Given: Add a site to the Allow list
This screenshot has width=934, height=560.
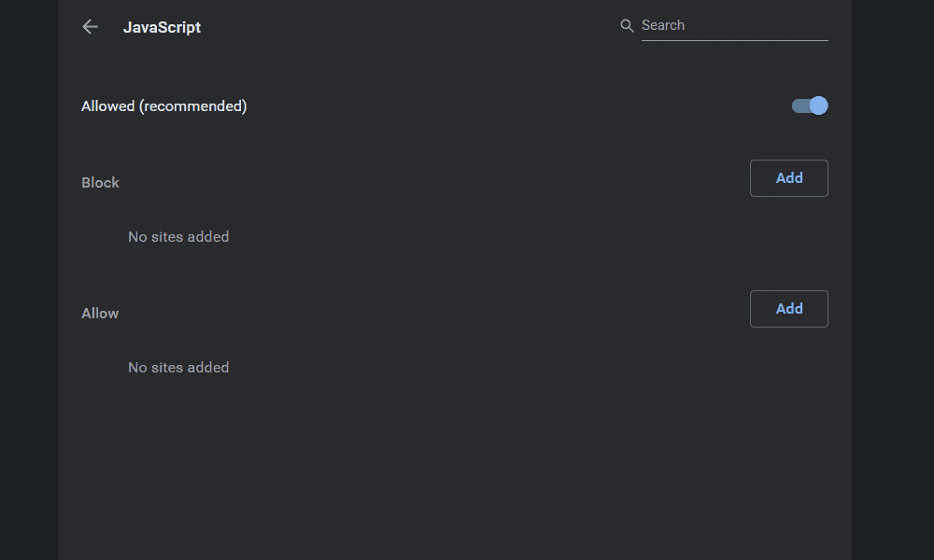Looking at the screenshot, I should pos(789,309).
